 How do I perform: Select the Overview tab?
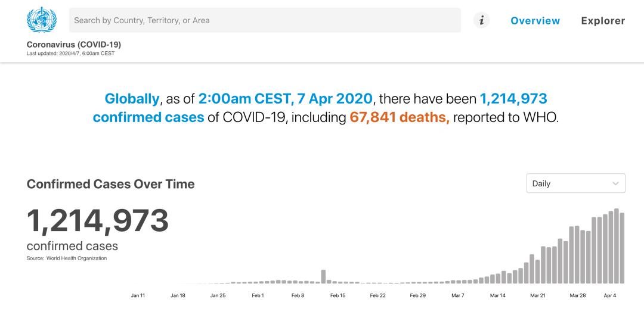(x=535, y=20)
